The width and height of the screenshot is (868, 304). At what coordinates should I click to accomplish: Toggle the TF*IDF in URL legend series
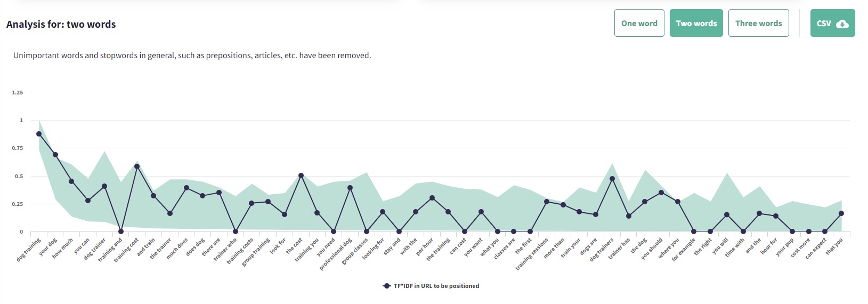click(431, 286)
